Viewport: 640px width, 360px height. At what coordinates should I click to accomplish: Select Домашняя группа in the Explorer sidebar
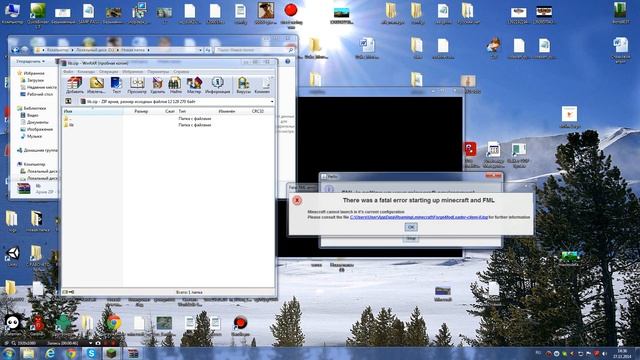[x=38, y=150]
